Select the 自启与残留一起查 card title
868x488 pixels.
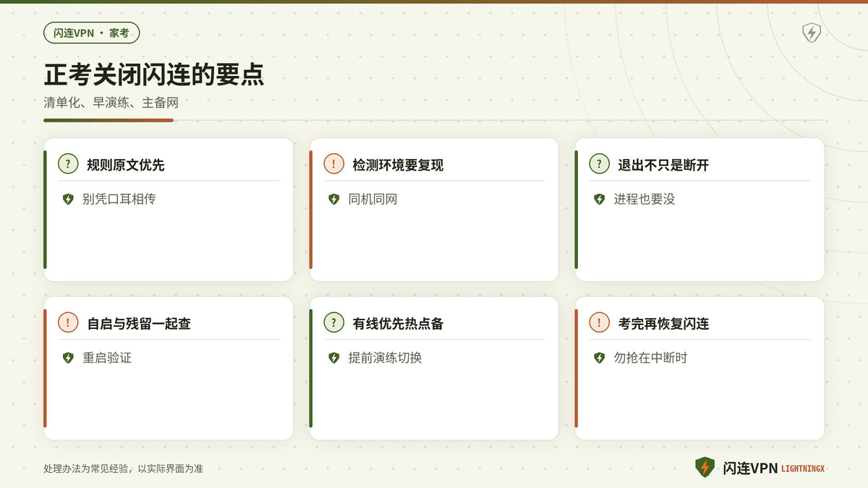[139, 324]
